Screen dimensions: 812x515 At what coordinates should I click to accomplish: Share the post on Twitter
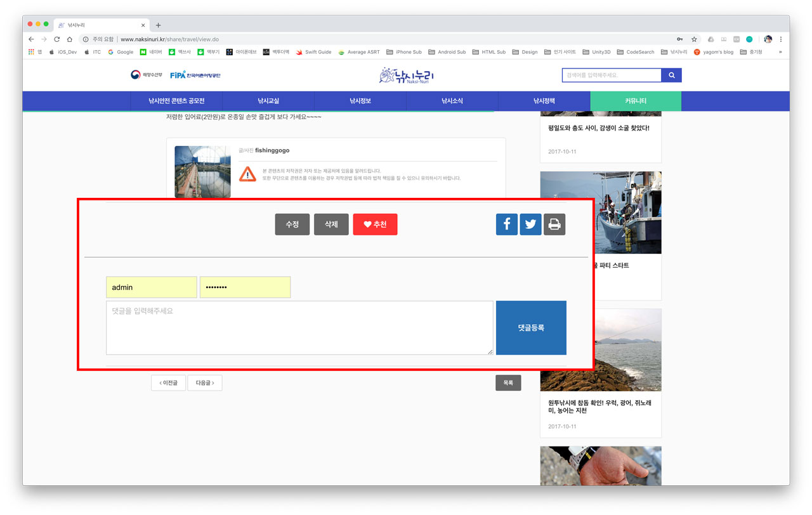[x=530, y=225]
